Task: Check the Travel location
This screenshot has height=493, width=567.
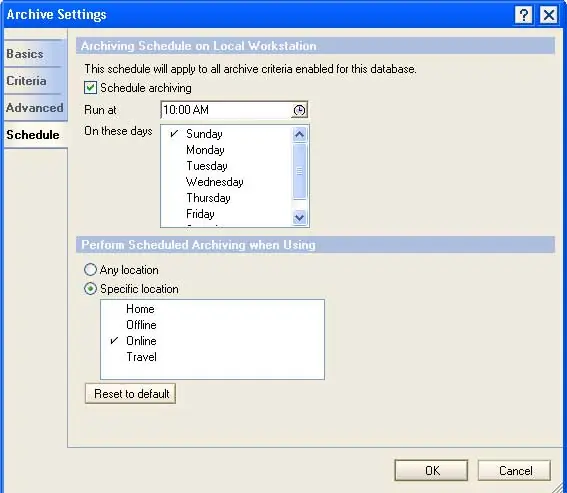Action: coord(212,357)
